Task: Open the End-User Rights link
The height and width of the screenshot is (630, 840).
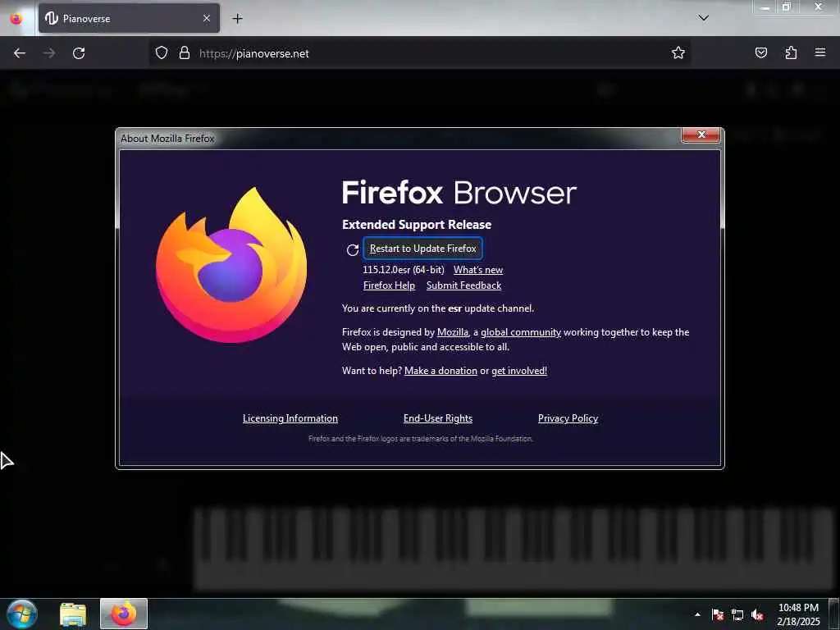Action: point(438,418)
